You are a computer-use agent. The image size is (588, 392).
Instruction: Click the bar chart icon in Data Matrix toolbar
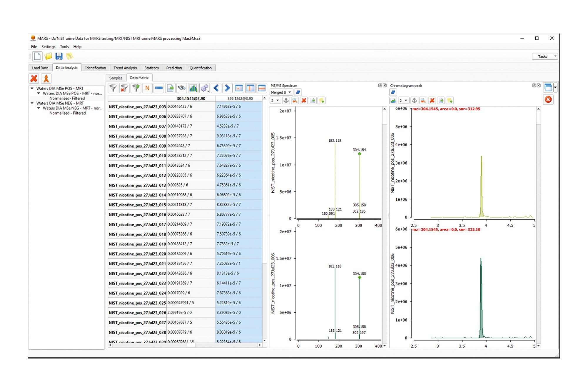(193, 88)
